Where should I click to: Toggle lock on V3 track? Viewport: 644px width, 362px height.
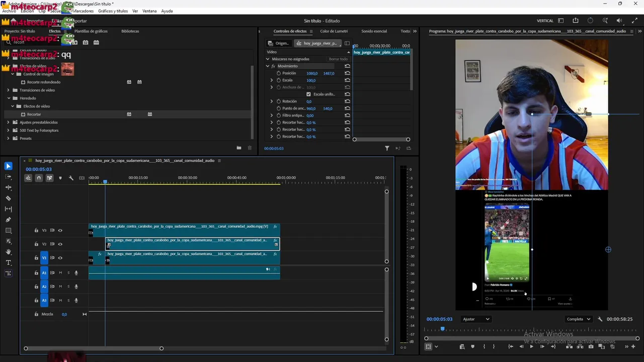[36, 230]
